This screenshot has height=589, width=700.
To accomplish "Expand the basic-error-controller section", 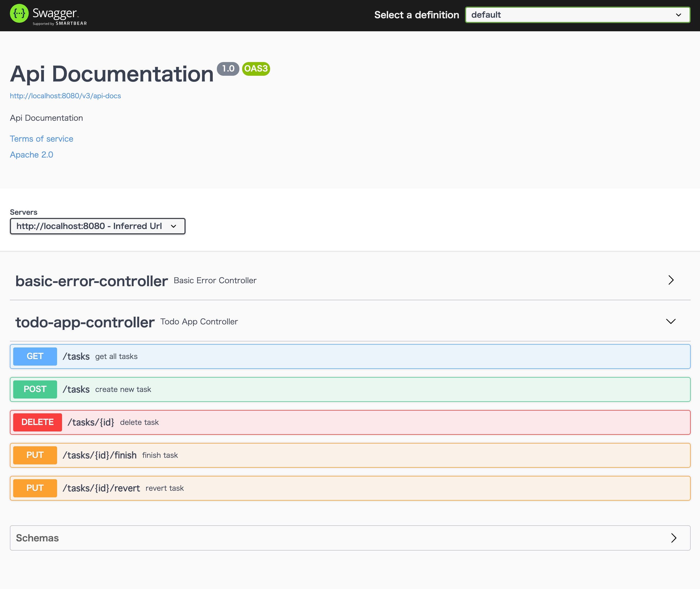I will [x=350, y=281].
